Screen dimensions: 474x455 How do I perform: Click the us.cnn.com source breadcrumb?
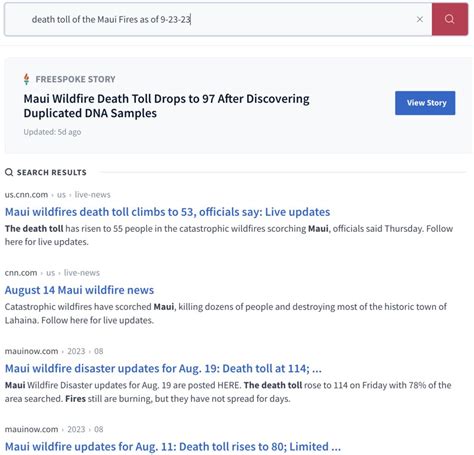pyautogui.click(x=57, y=195)
